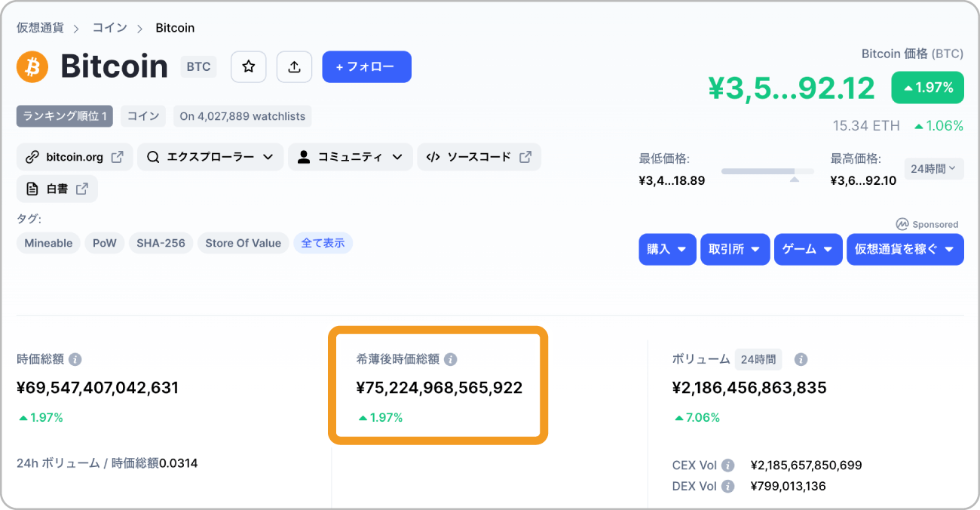Add Bitcoin to watchlist with star icon

pyautogui.click(x=248, y=66)
